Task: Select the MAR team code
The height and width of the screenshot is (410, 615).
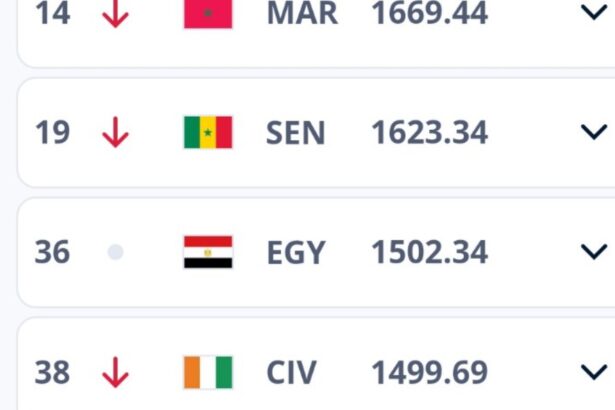Action: pos(302,13)
